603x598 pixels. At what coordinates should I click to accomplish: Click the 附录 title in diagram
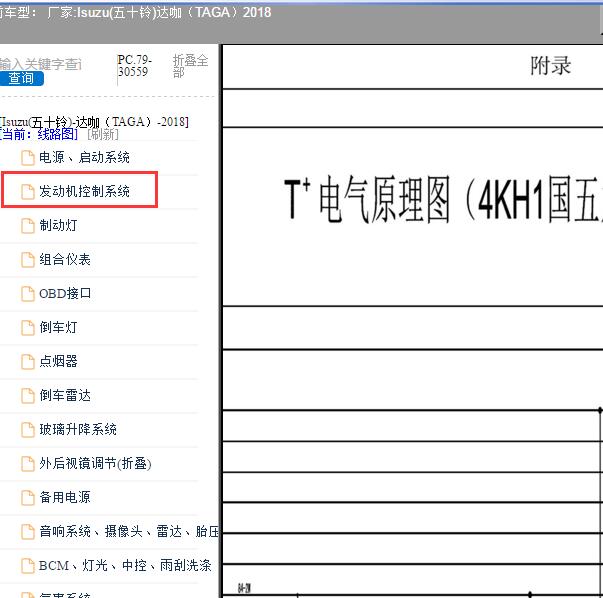tap(550, 66)
